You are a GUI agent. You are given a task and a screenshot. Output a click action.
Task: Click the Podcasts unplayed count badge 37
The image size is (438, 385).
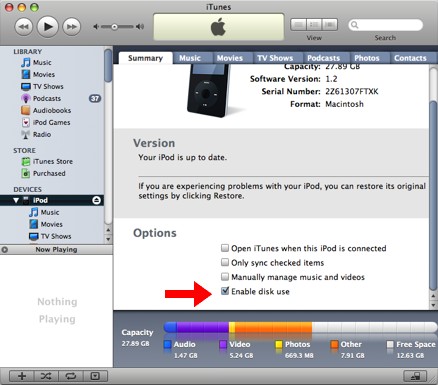point(95,98)
